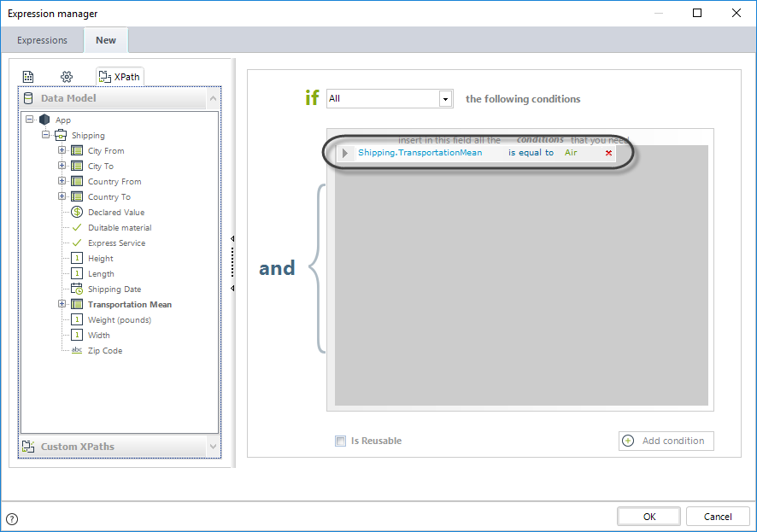The height and width of the screenshot is (532, 757).
Task: Click the City From table icon
Action: click(77, 150)
